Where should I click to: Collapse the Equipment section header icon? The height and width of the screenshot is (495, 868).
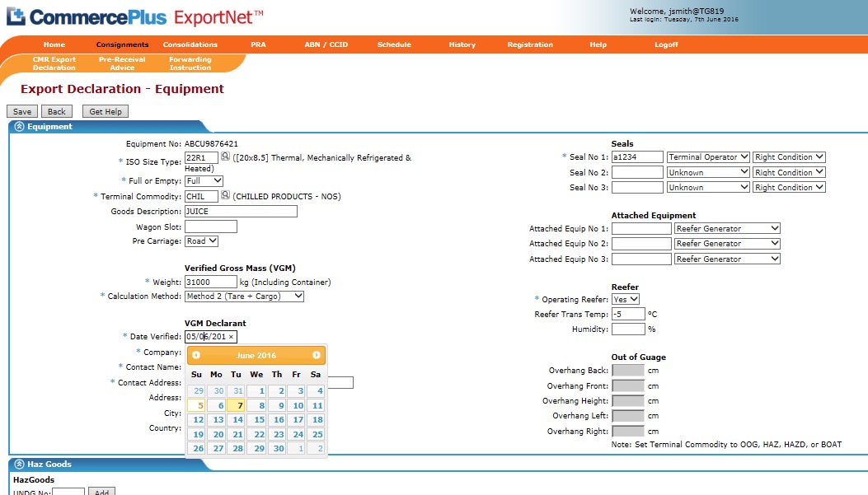[x=19, y=127]
